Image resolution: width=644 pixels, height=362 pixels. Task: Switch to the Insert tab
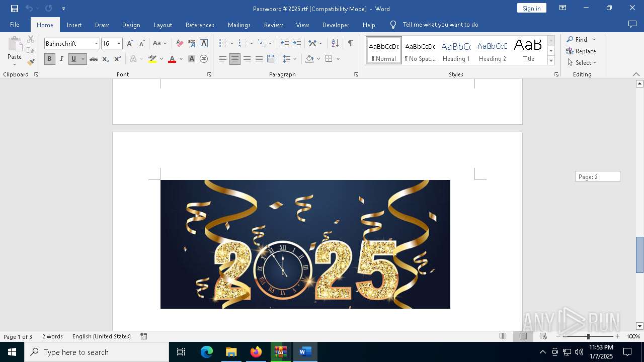click(74, 25)
